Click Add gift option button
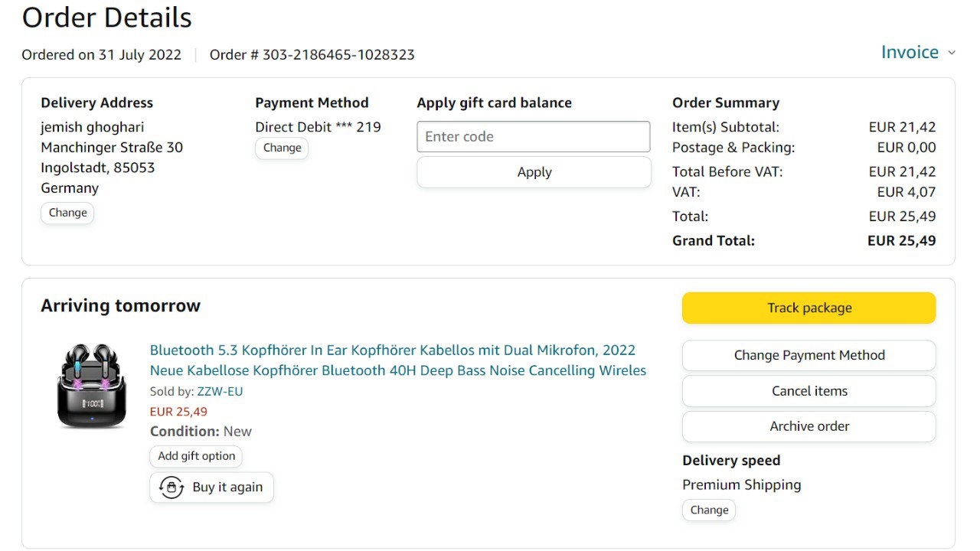 (x=196, y=456)
